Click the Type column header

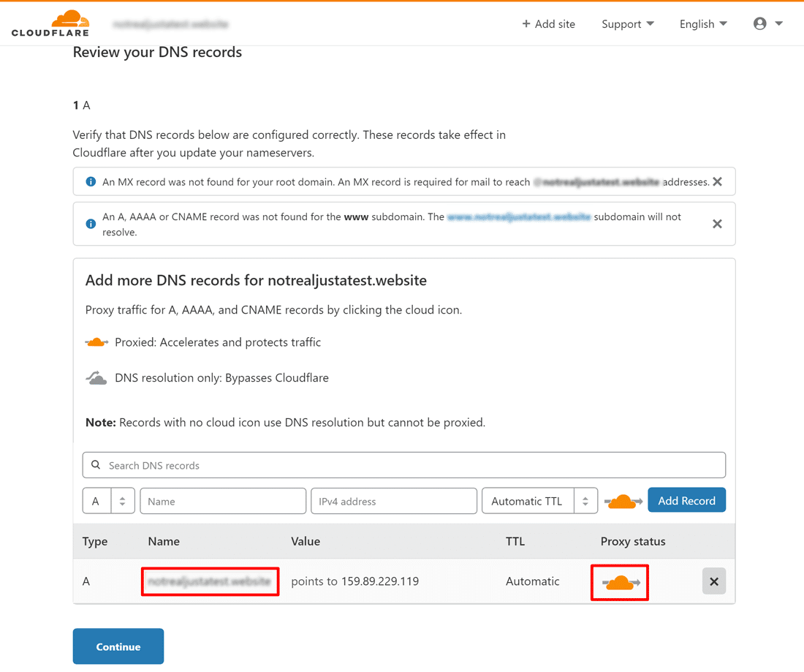click(x=95, y=541)
